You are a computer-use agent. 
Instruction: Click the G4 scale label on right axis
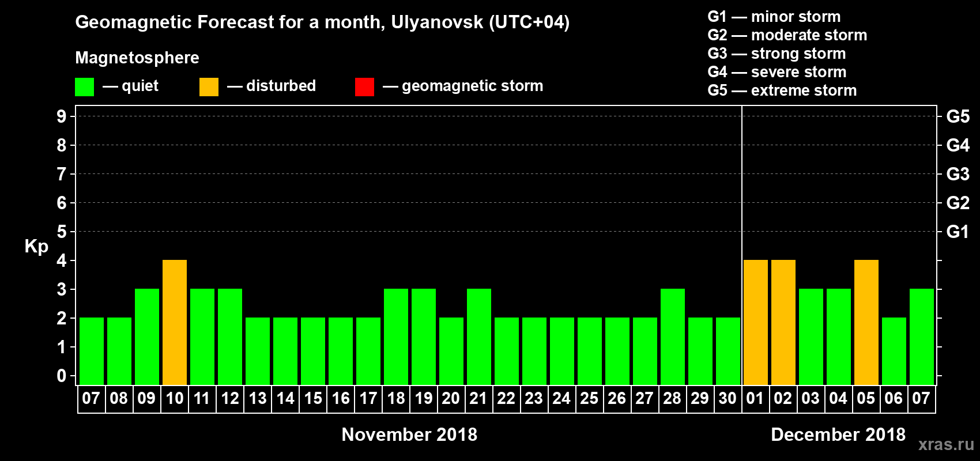[958, 145]
